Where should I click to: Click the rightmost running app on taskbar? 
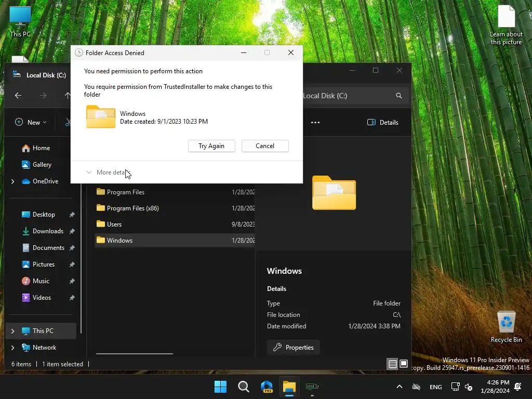coord(312,387)
